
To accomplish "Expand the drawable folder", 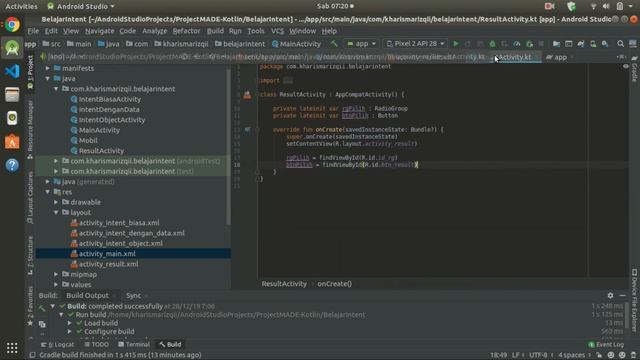I will pos(56,202).
